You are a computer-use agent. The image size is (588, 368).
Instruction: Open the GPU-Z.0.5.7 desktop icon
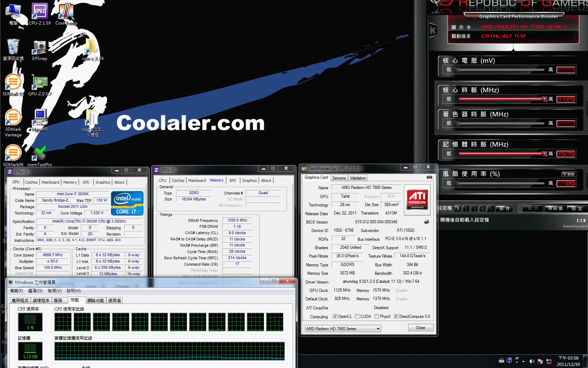click(40, 85)
